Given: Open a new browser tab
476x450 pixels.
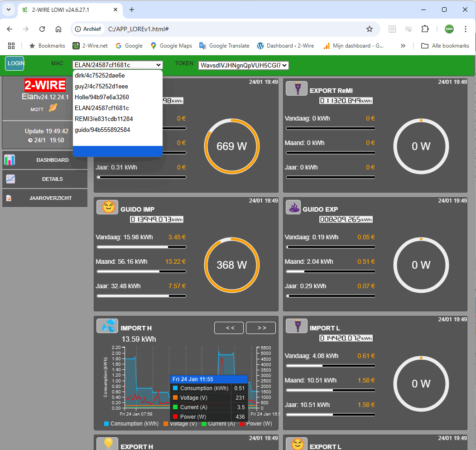Looking at the screenshot, I should 132,10.
